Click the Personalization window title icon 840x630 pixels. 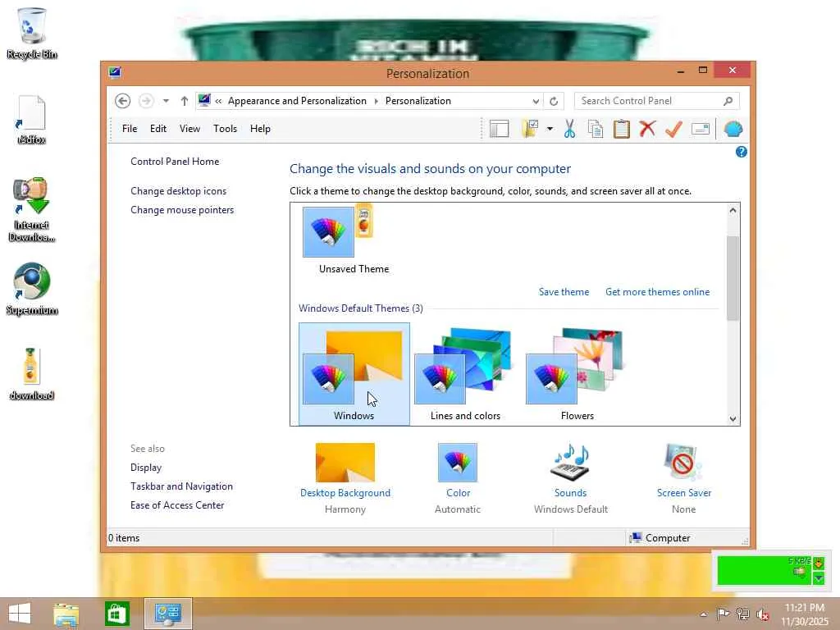pyautogui.click(x=115, y=72)
